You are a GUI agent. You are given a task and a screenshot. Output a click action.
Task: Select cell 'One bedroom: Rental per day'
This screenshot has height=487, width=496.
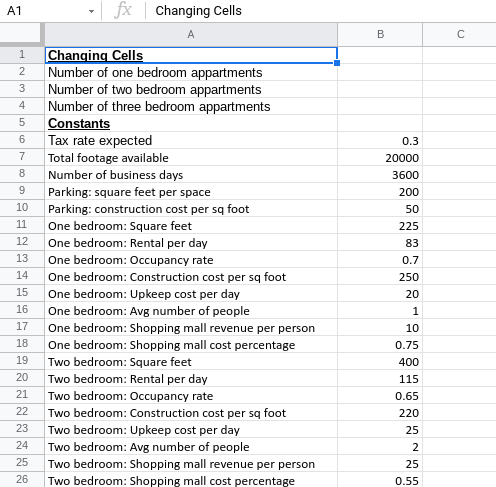click(191, 242)
